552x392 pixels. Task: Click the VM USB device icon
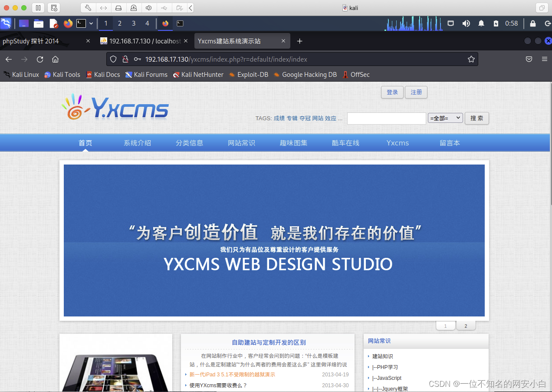click(x=164, y=8)
